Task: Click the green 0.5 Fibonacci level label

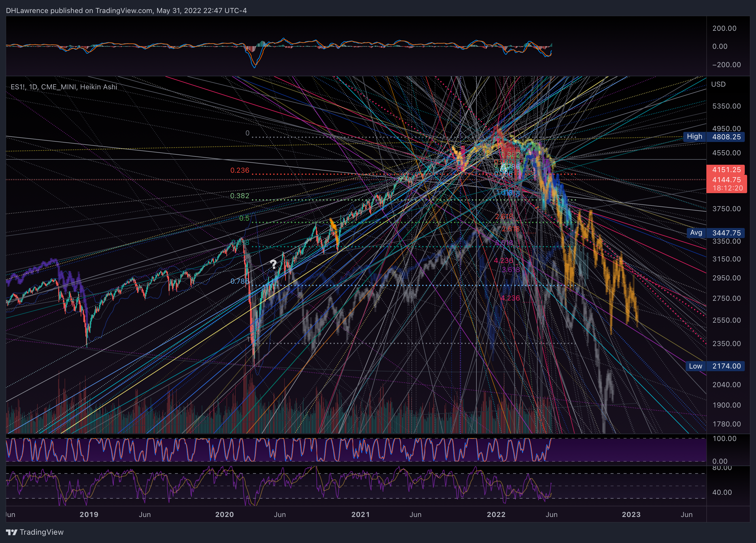Action: [x=244, y=218]
